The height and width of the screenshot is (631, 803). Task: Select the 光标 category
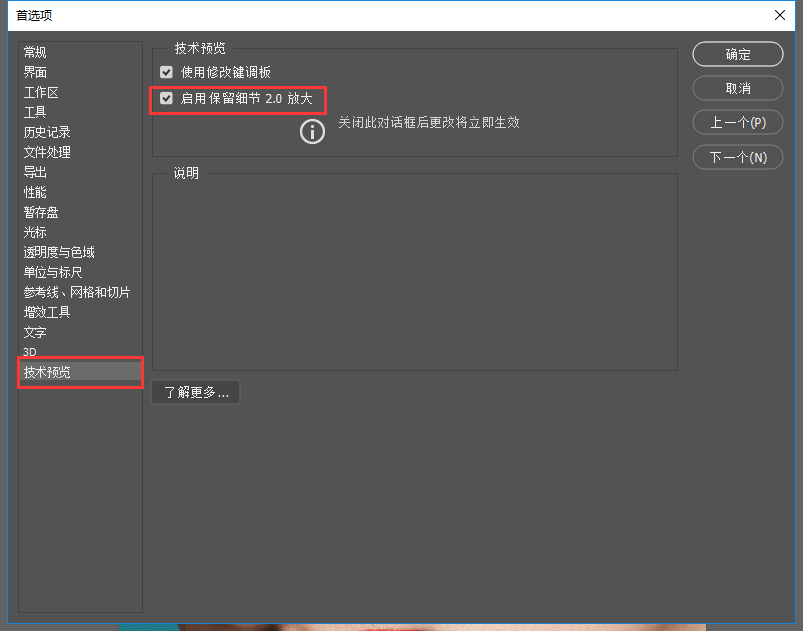[x=34, y=232]
